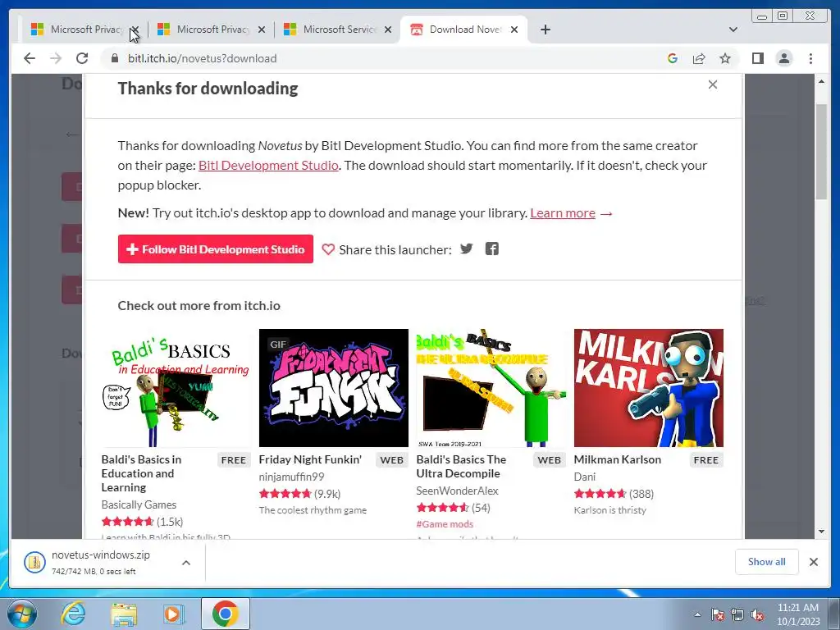Click the page vertical scrollbar thumb
840x630 pixels.
(821, 152)
